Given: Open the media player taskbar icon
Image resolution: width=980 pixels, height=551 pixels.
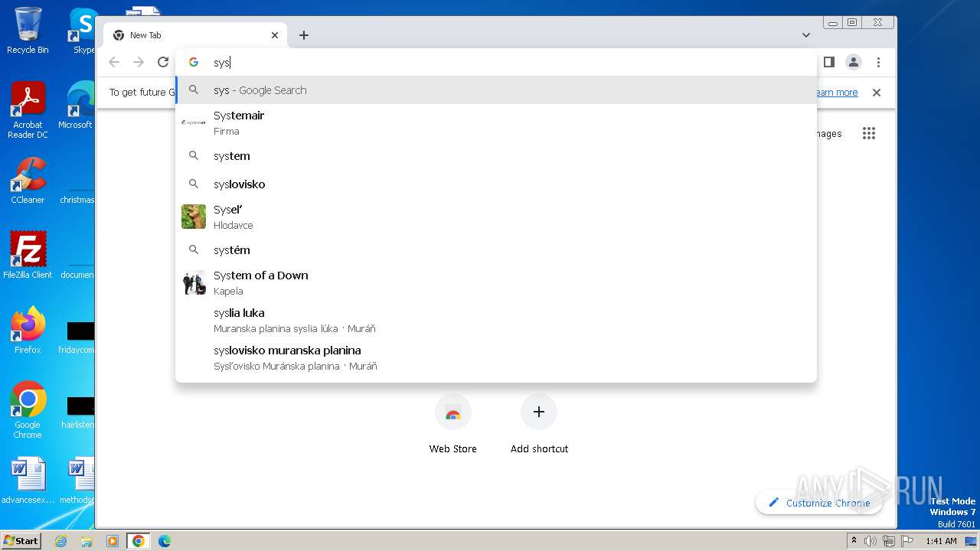Looking at the screenshot, I should pyautogui.click(x=113, y=541).
